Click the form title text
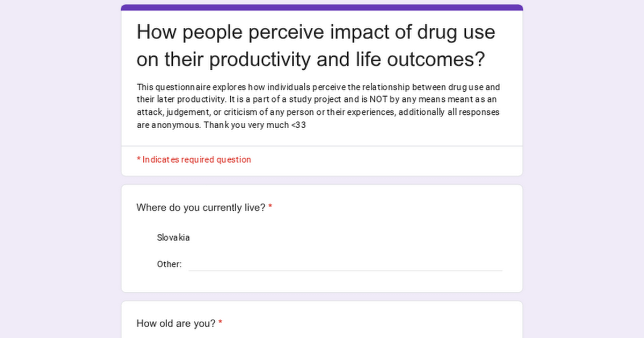This screenshot has width=644, height=338. tap(316, 46)
